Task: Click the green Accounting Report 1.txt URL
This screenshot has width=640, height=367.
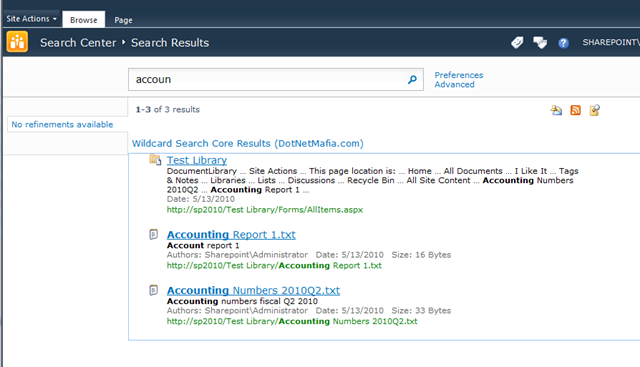Action: click(x=274, y=266)
